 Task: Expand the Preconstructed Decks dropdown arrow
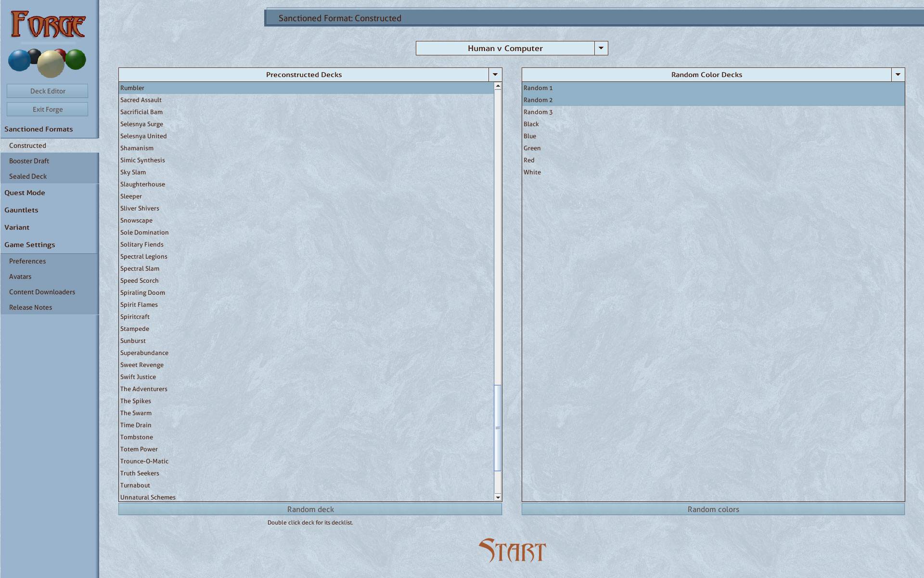click(x=495, y=75)
